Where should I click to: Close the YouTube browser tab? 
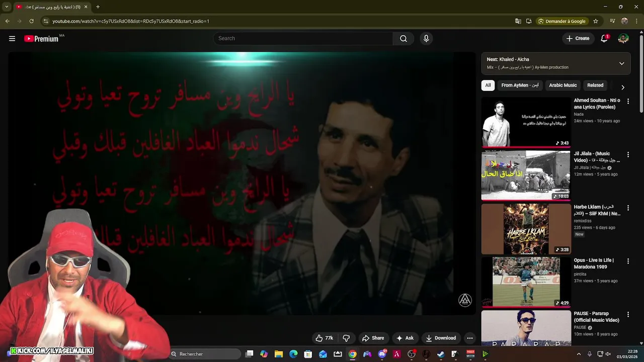86,7
